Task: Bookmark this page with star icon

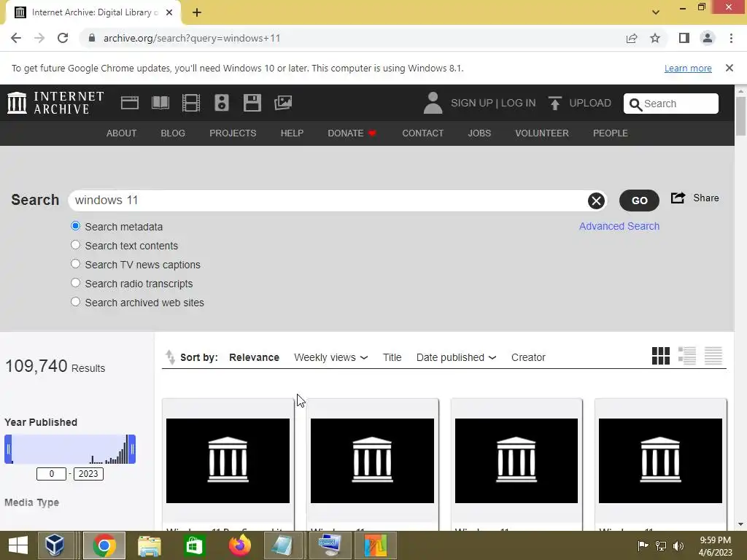Action: point(655,38)
